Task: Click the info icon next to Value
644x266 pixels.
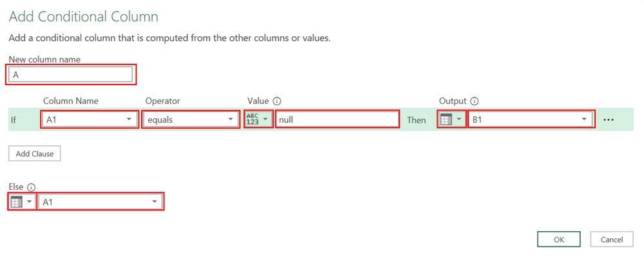Action: [x=277, y=101]
